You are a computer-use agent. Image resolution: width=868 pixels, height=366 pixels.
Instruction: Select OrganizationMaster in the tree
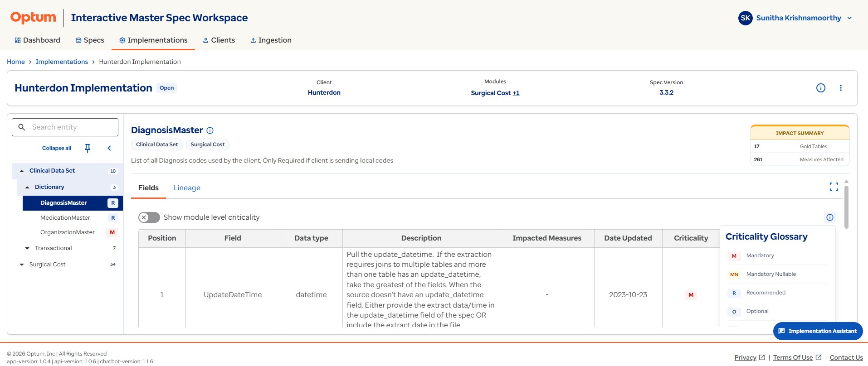pos(67,232)
